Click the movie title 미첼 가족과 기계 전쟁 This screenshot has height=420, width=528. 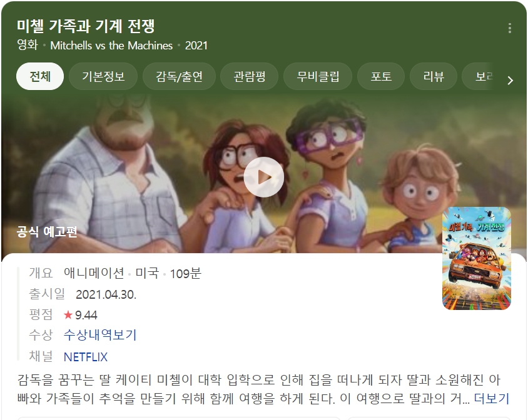click(x=86, y=26)
